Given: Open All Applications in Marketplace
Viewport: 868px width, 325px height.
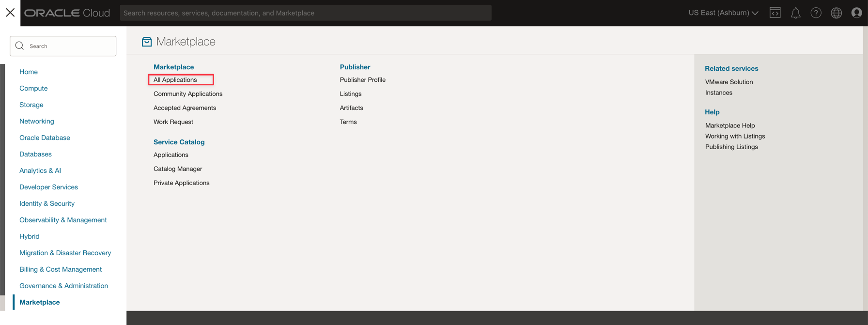Looking at the screenshot, I should [x=175, y=80].
